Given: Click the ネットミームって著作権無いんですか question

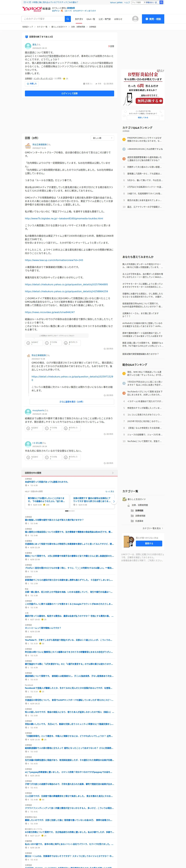Looking at the screenshot, I should (x=43, y=628).
